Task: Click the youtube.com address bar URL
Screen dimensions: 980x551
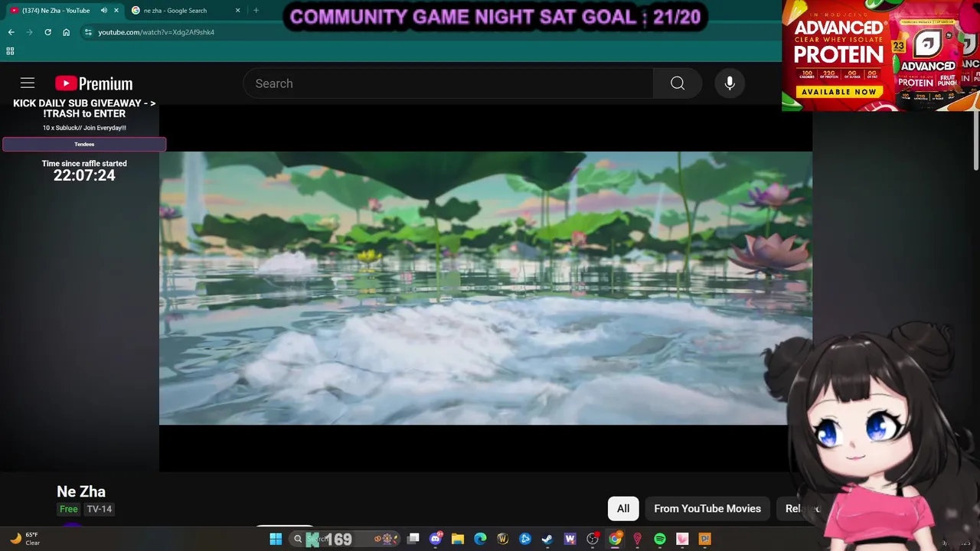Action: click(x=156, y=32)
